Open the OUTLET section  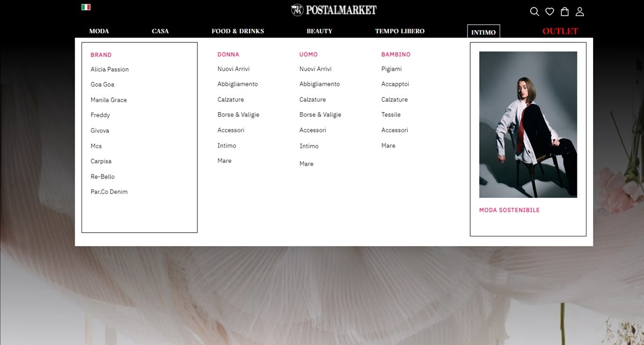[x=560, y=31]
